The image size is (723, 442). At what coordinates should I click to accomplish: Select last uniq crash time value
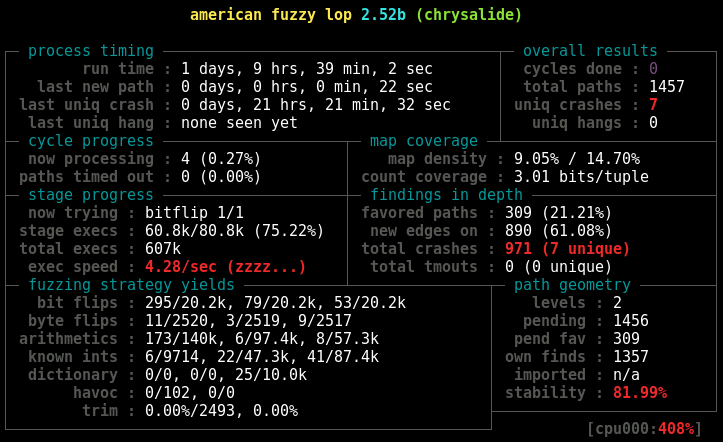click(316, 105)
